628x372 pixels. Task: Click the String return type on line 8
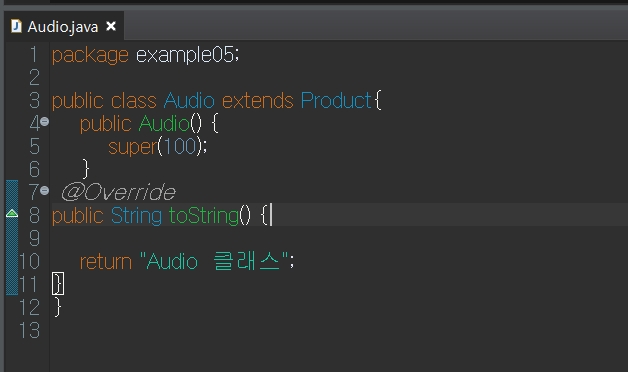pos(136,216)
